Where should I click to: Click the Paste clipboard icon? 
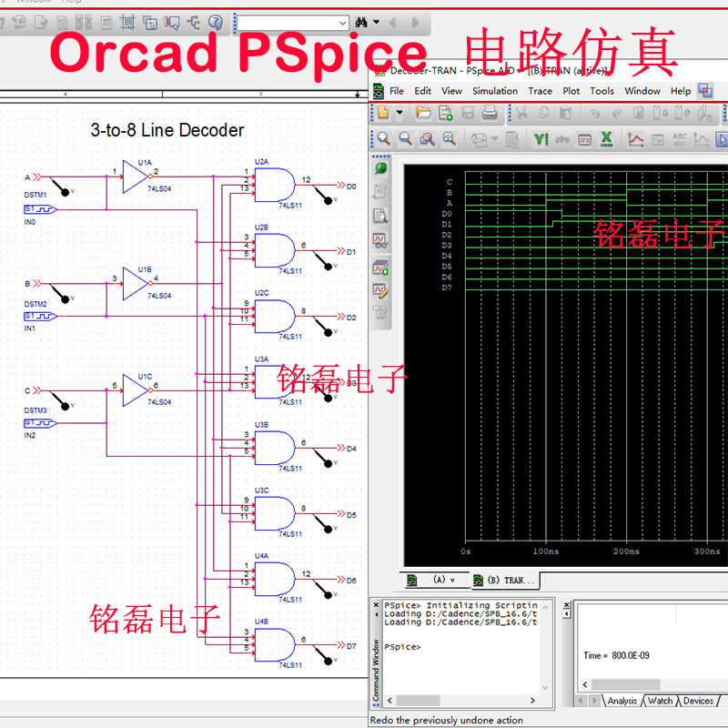pyautogui.click(x=565, y=113)
